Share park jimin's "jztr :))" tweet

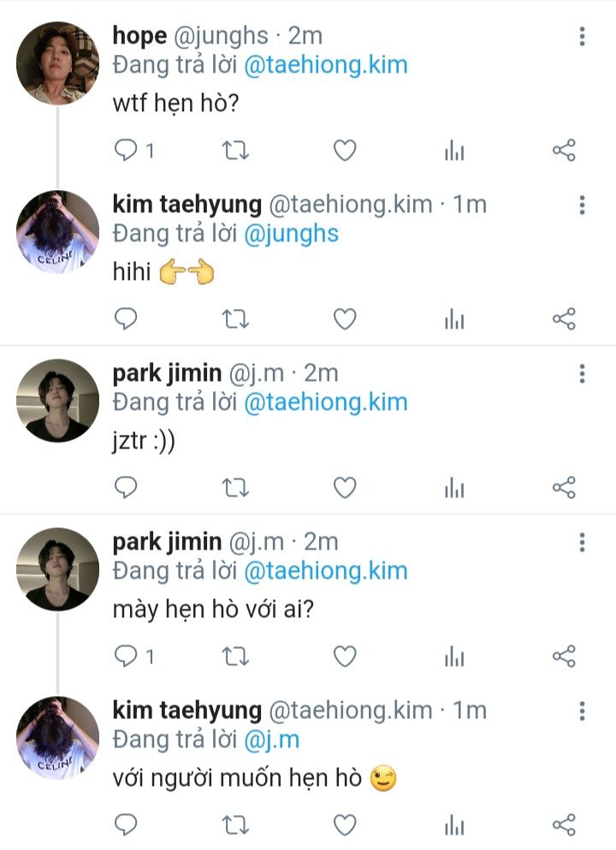coord(564,488)
